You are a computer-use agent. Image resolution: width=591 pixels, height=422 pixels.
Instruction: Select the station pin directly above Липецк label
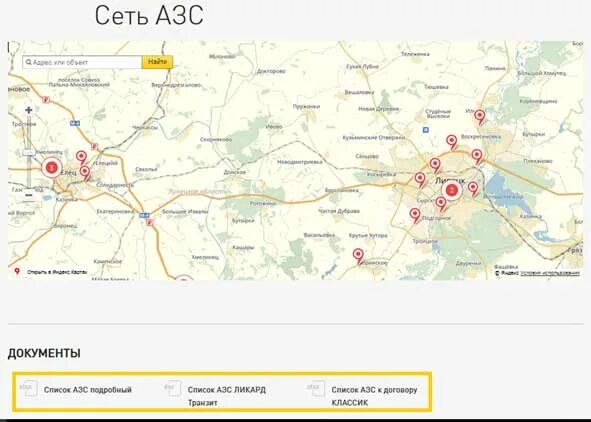435,166
